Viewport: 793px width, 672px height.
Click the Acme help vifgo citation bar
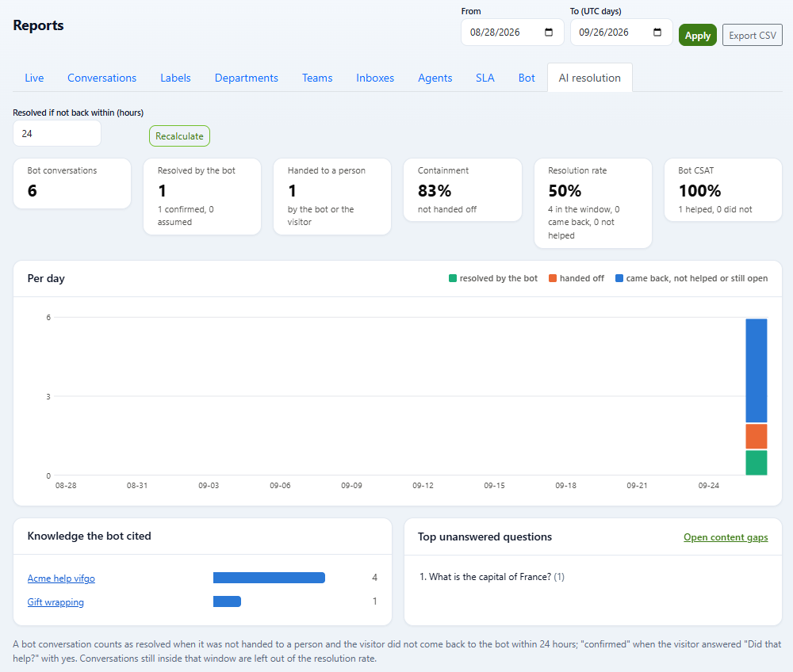coord(269,578)
